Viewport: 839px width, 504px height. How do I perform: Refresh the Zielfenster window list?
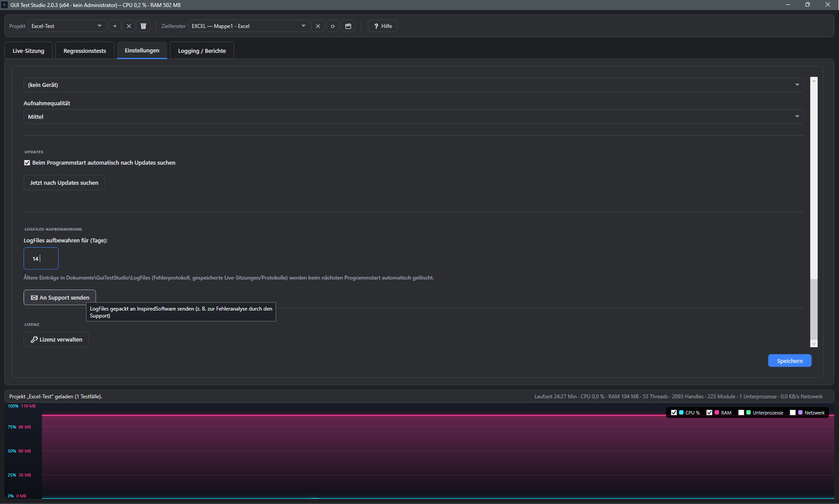point(333,26)
